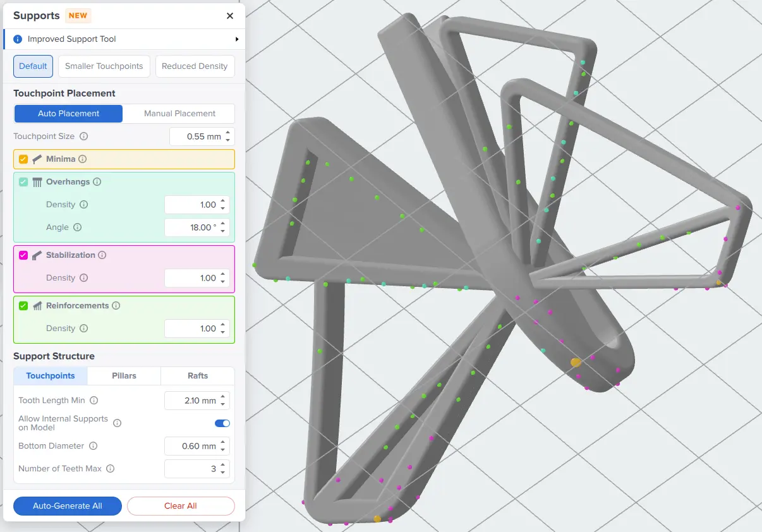
Task: Click the NEW badge beside Supports title
Action: coord(78,16)
